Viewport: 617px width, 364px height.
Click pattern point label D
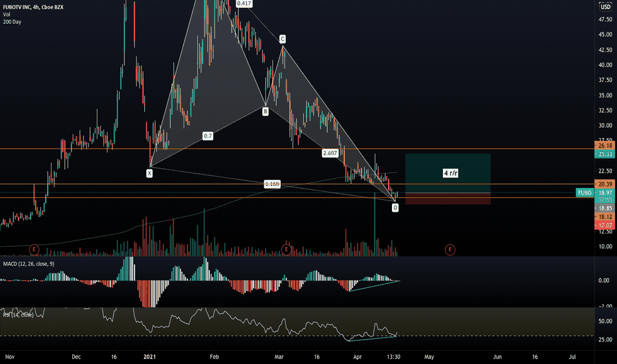coord(395,207)
